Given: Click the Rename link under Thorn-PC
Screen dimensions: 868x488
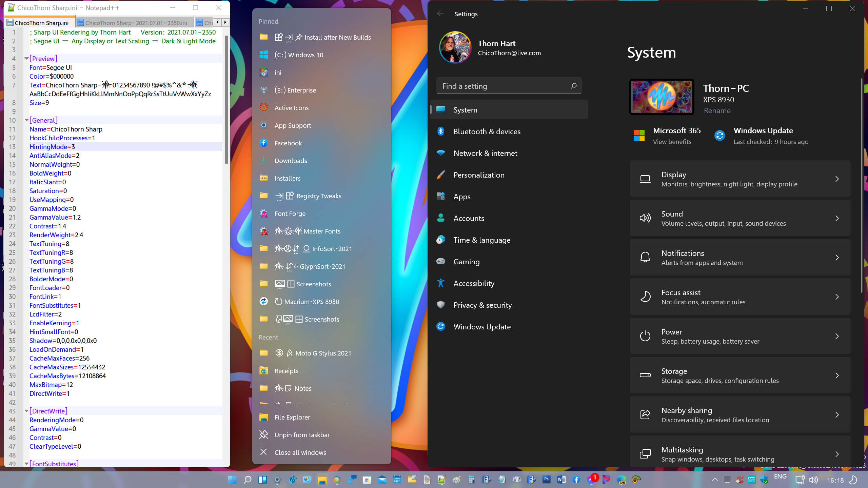Looking at the screenshot, I should click(x=717, y=111).
